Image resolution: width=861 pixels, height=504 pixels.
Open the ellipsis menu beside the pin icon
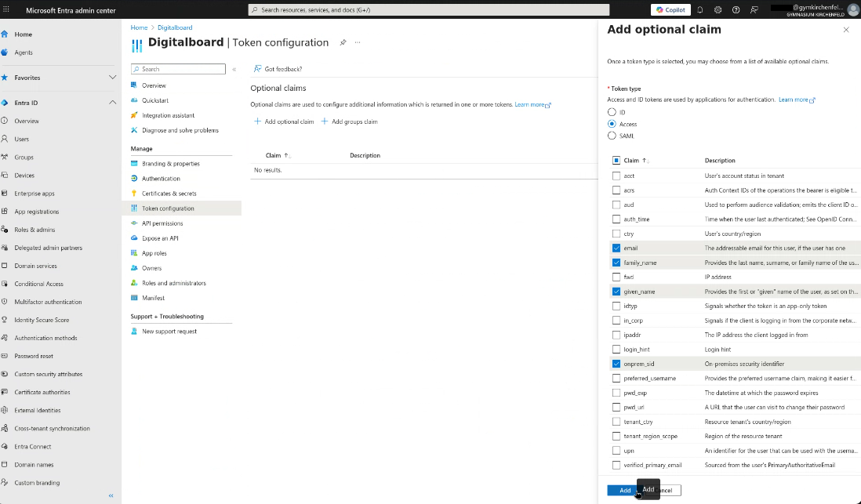point(358,43)
